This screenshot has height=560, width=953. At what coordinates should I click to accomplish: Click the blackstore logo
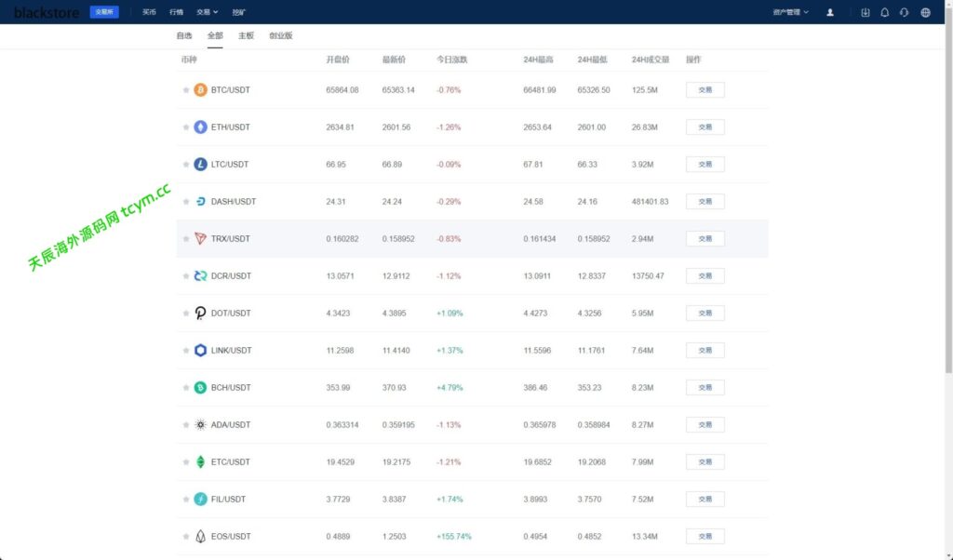click(47, 13)
